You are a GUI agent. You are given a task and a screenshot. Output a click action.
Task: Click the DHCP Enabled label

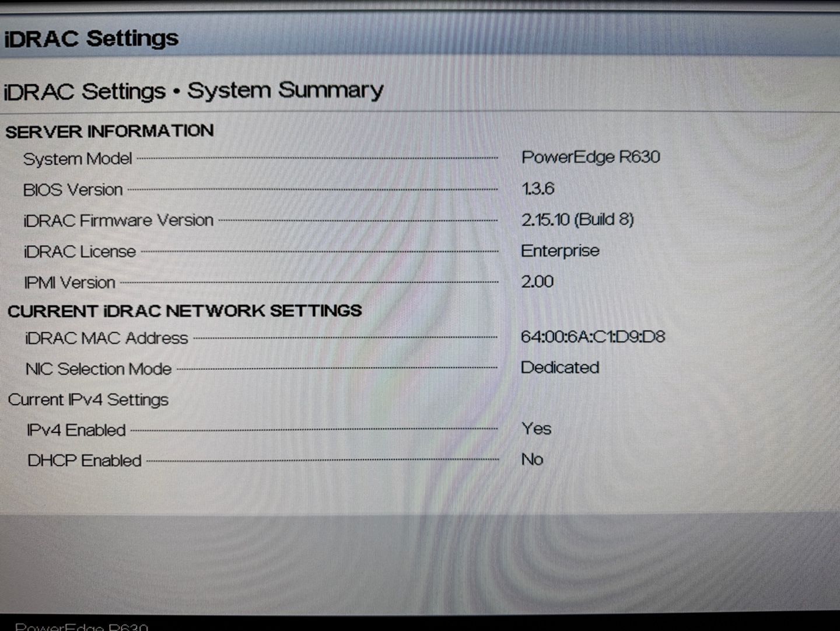[x=85, y=461]
